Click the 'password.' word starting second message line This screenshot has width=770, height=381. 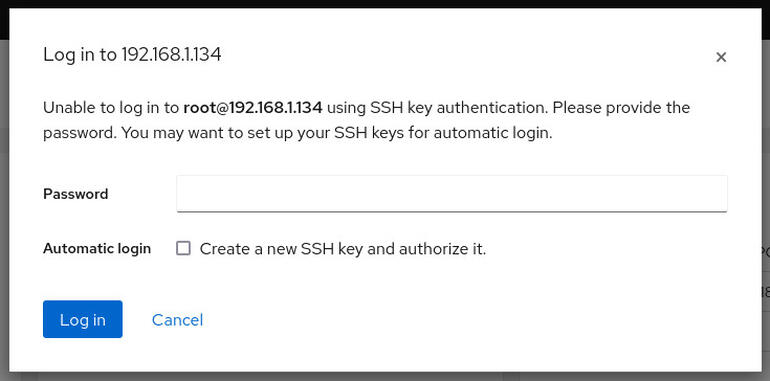click(x=80, y=134)
